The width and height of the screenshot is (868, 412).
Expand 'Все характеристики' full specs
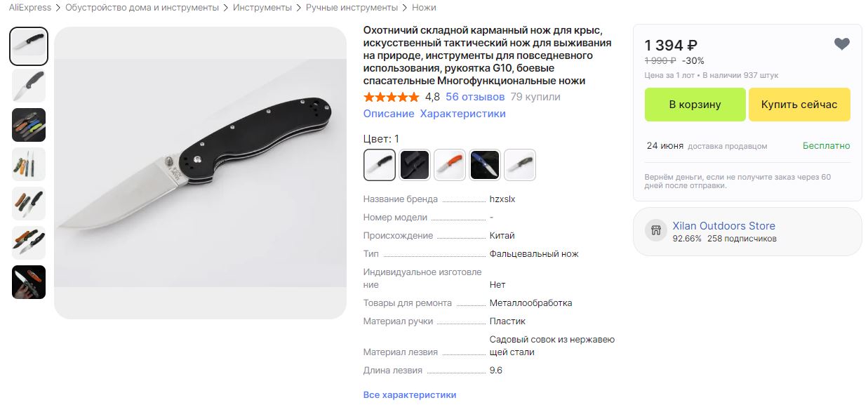pos(410,395)
